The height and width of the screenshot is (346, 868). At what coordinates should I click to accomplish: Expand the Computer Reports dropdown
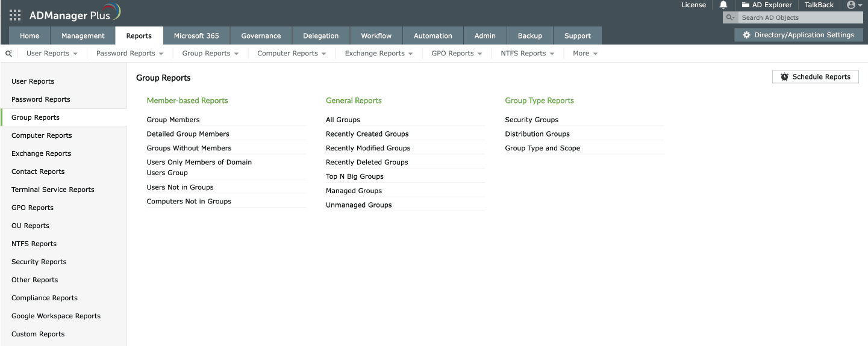click(292, 54)
